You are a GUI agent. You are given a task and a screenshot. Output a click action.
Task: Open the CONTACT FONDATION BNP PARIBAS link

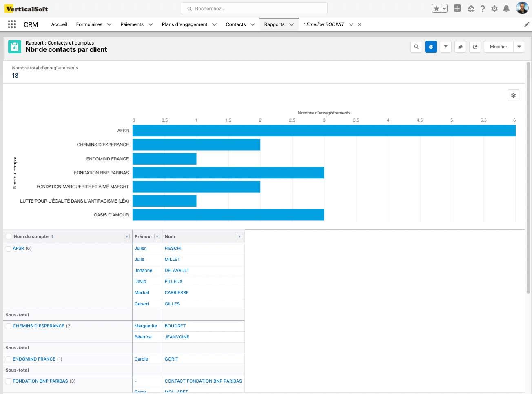[x=203, y=381]
